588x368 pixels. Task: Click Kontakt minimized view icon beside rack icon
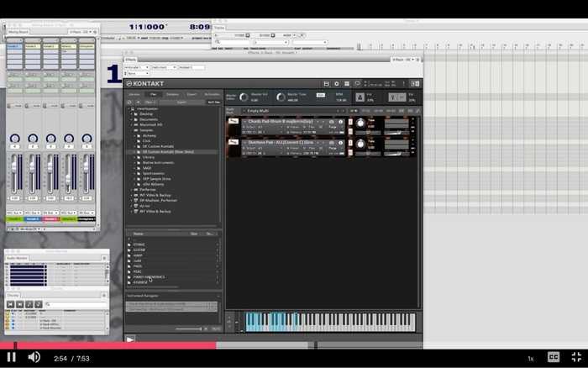357,84
